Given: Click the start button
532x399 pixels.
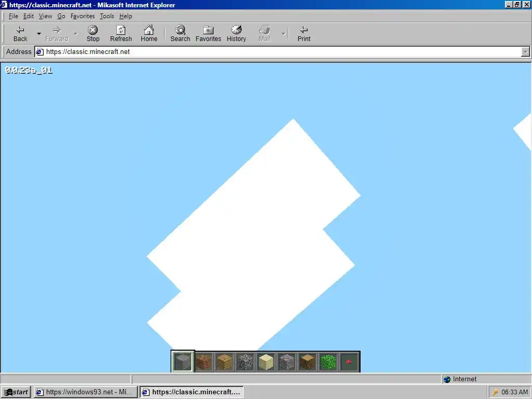Looking at the screenshot, I should pyautogui.click(x=16, y=392).
